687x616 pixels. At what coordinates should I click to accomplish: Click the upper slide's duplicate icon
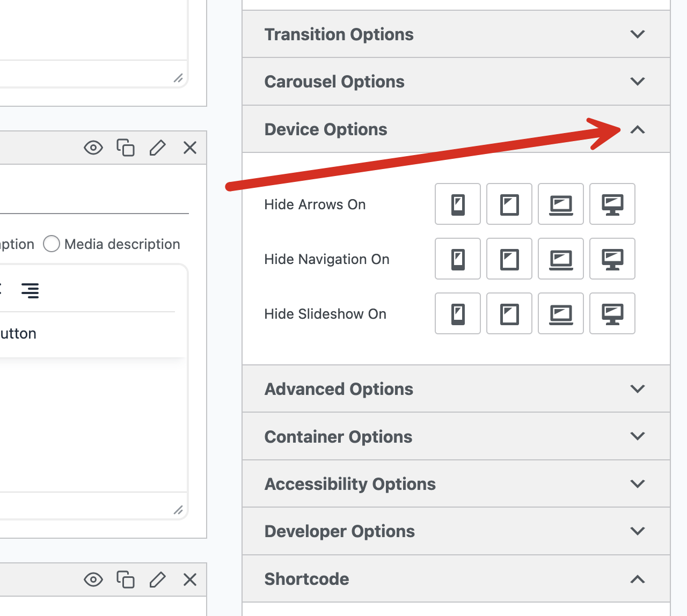[126, 148]
